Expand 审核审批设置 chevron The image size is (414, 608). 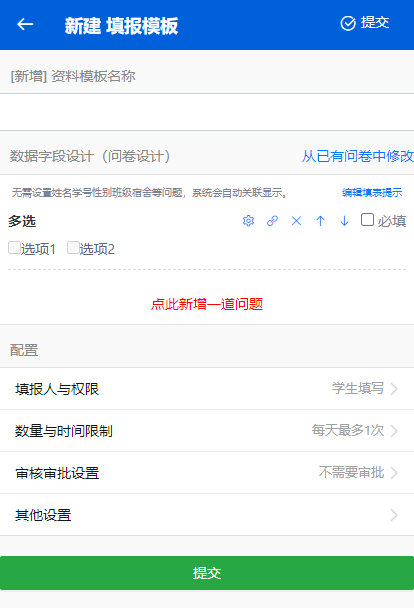click(x=394, y=473)
